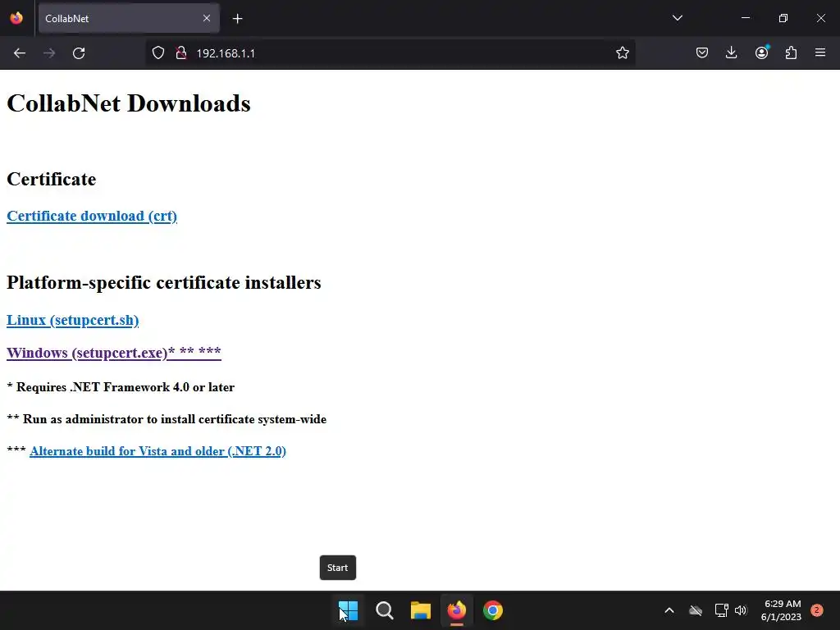Click Certificate download (crt) link
Screen dimensions: 840x630
click(92, 216)
